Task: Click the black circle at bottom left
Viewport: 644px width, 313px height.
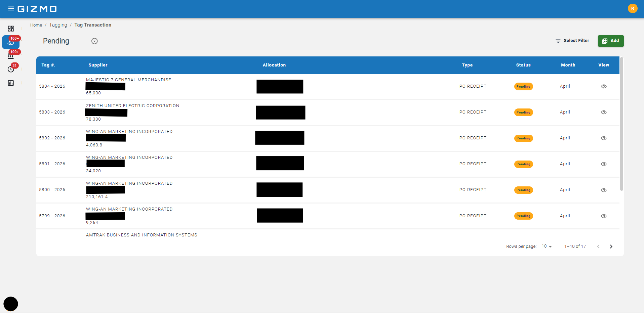Action: tap(11, 304)
